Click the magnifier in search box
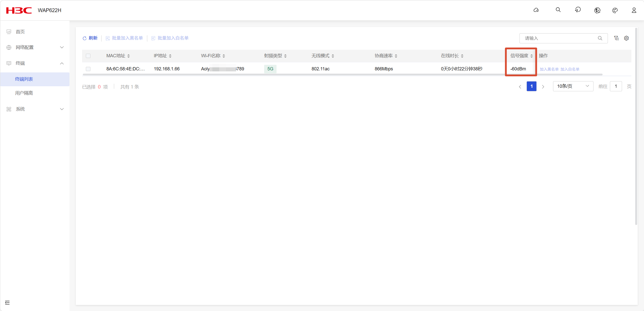The height and width of the screenshot is (311, 644). [600, 38]
